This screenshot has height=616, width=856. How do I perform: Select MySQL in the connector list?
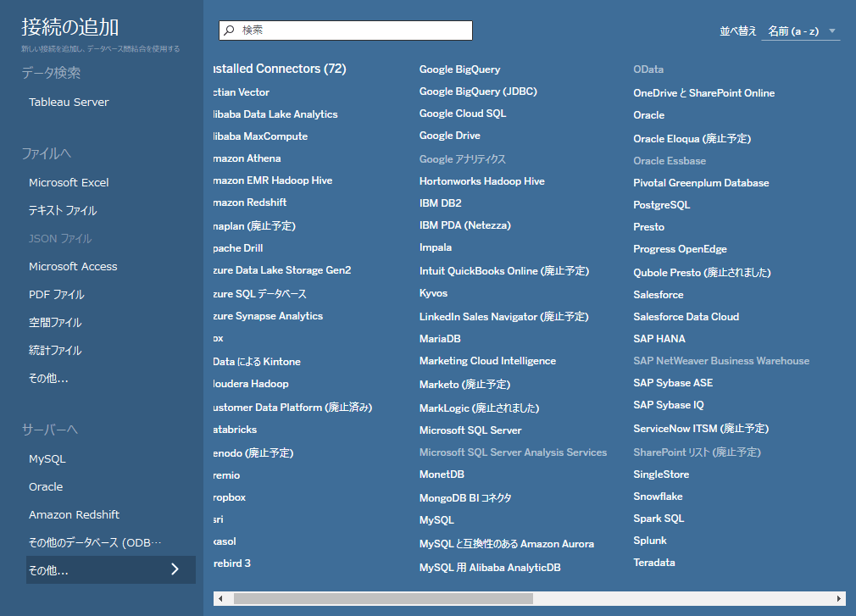click(436, 520)
